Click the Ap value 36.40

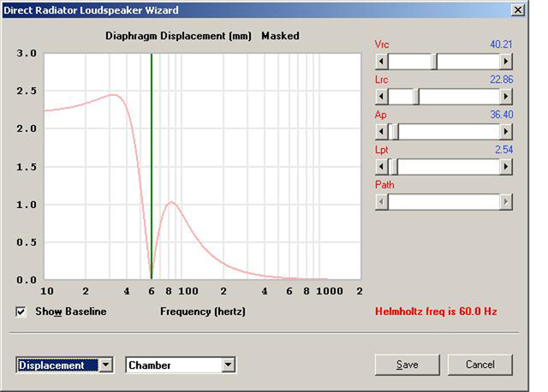point(502,115)
